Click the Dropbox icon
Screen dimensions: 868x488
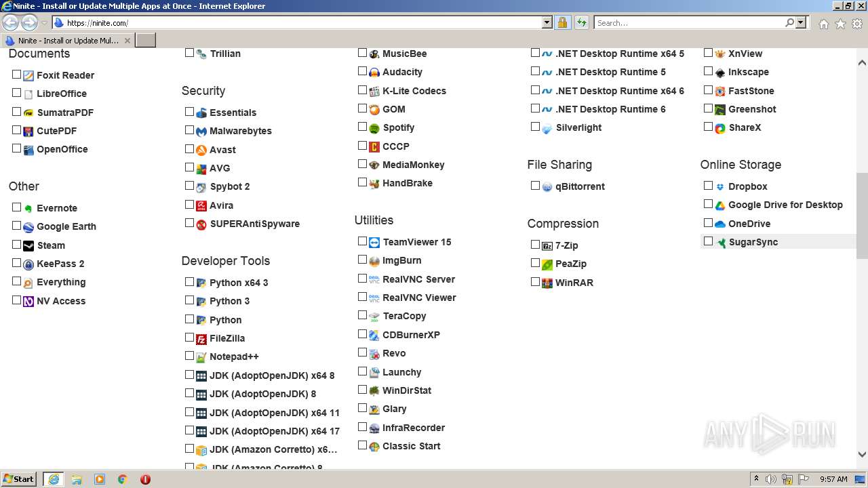(x=720, y=187)
